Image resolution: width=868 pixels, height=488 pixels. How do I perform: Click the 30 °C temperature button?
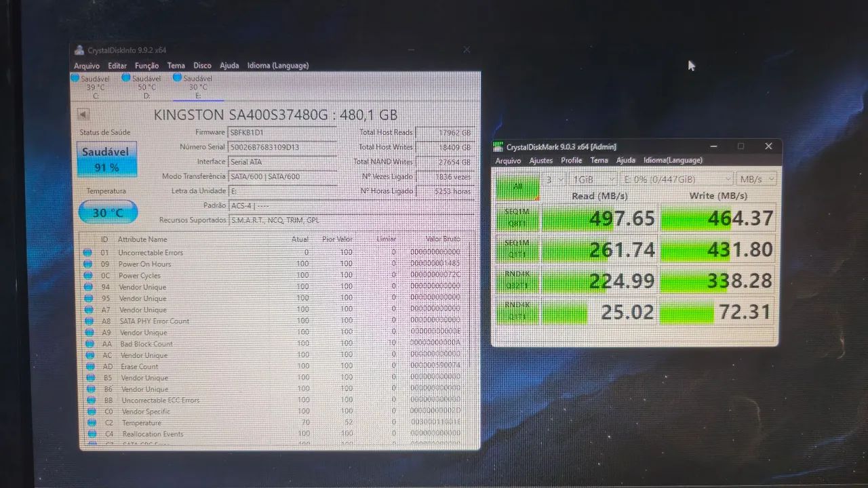[x=108, y=213]
